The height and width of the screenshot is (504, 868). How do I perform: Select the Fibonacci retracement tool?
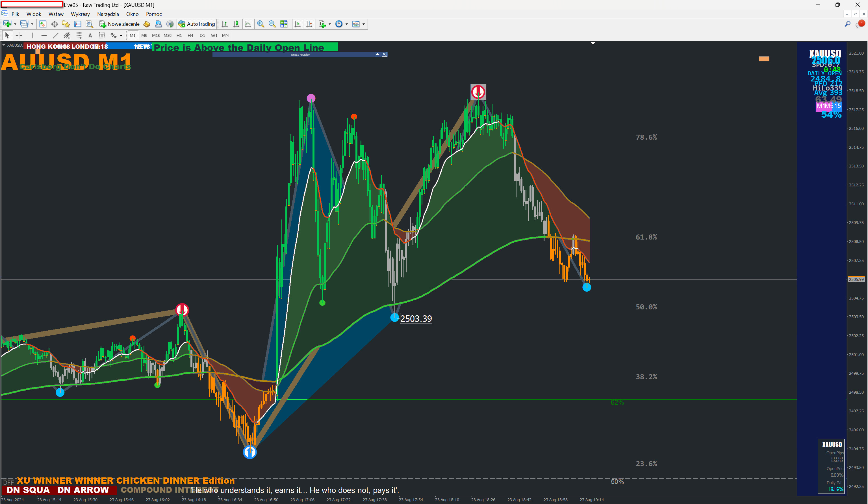79,35
